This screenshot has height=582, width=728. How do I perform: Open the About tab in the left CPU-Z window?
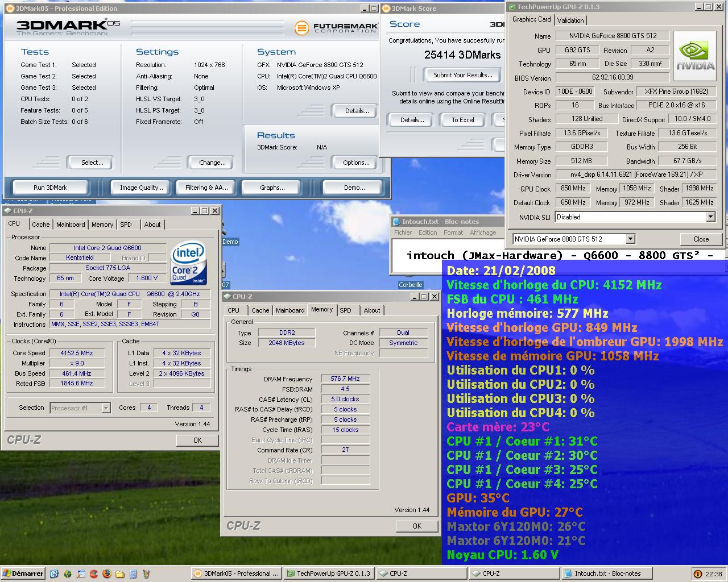tap(152, 225)
